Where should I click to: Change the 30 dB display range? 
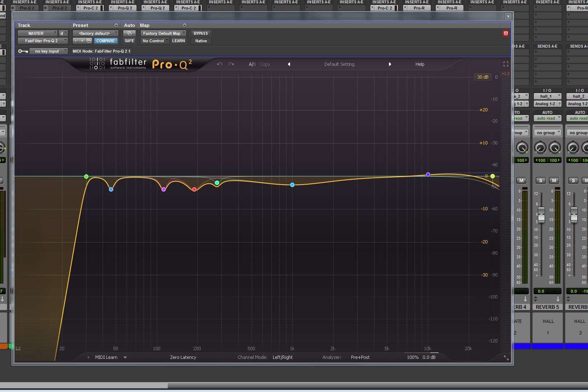(482, 77)
